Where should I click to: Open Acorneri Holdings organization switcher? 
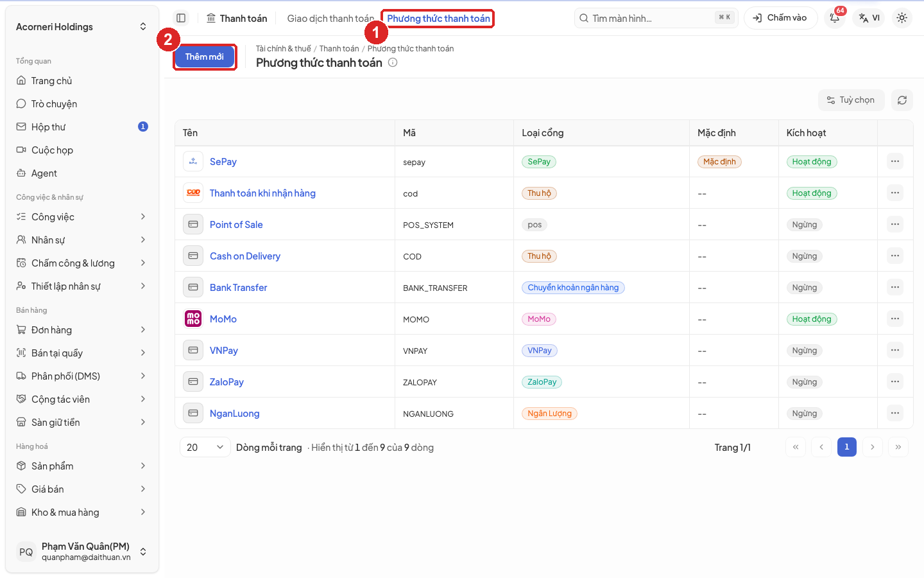pos(82,27)
